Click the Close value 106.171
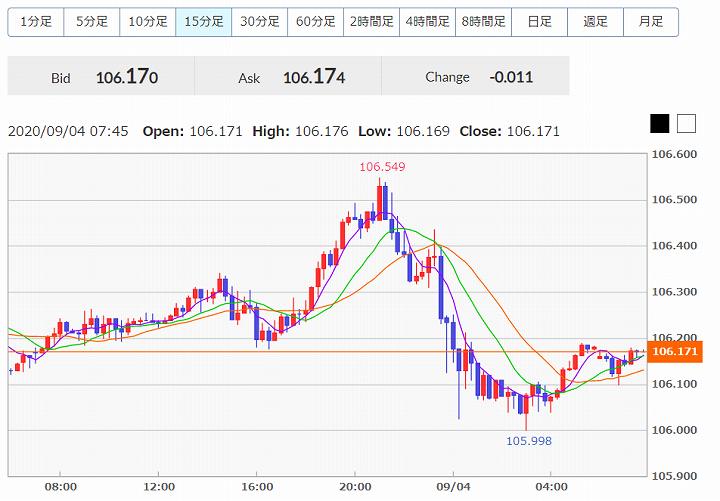The width and height of the screenshot is (720, 501). [x=533, y=131]
